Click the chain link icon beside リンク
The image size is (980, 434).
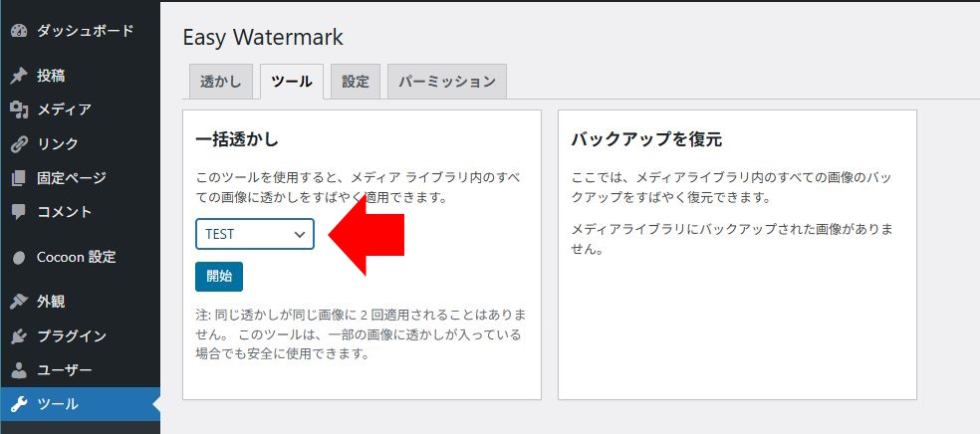(x=18, y=143)
